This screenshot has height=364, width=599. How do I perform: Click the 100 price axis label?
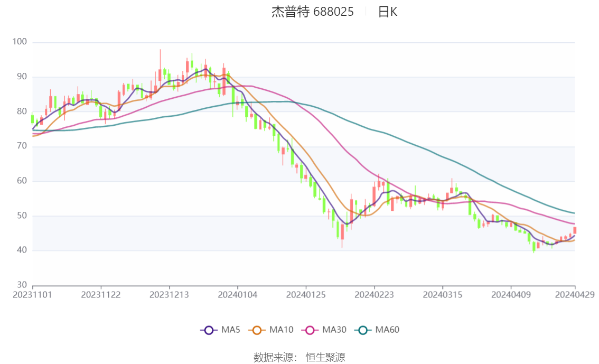tap(20, 42)
